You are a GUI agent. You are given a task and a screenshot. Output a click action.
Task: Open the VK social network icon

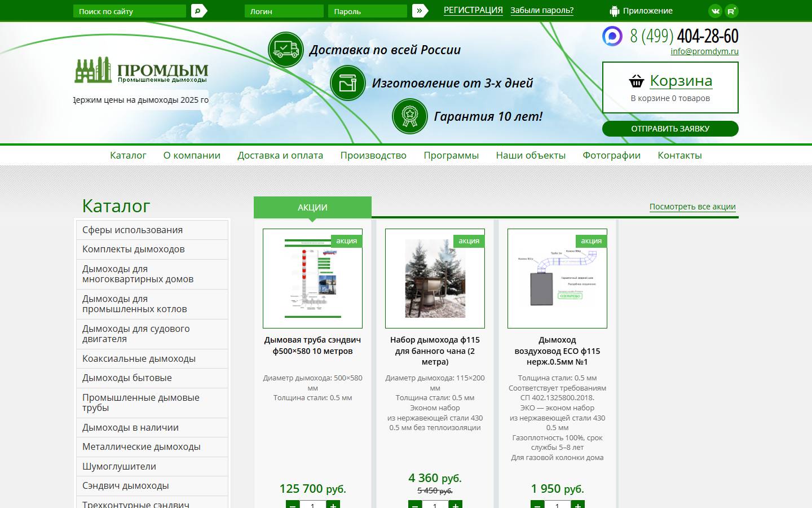716,11
